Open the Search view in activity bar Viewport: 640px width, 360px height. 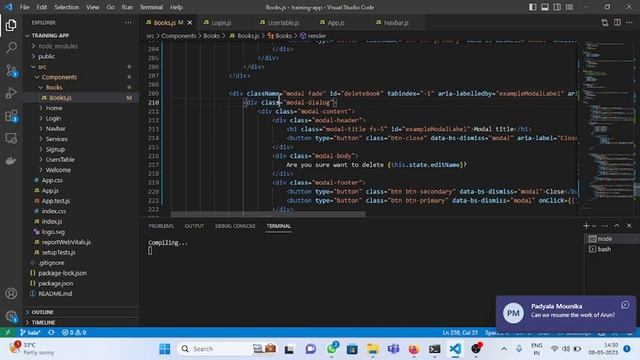[x=11, y=47]
